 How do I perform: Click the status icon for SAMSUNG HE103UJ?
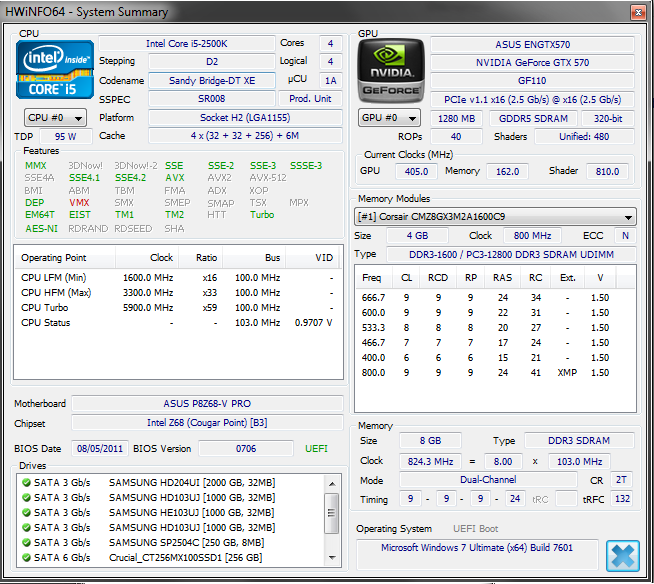[x=26, y=513]
